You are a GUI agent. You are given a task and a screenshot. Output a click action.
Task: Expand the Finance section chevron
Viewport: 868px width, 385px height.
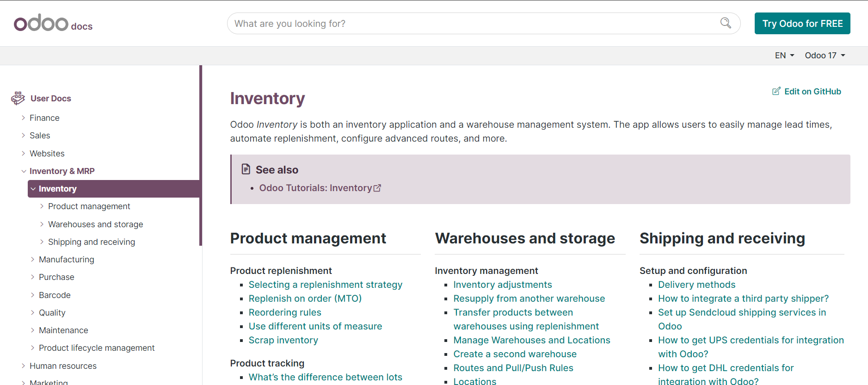23,118
